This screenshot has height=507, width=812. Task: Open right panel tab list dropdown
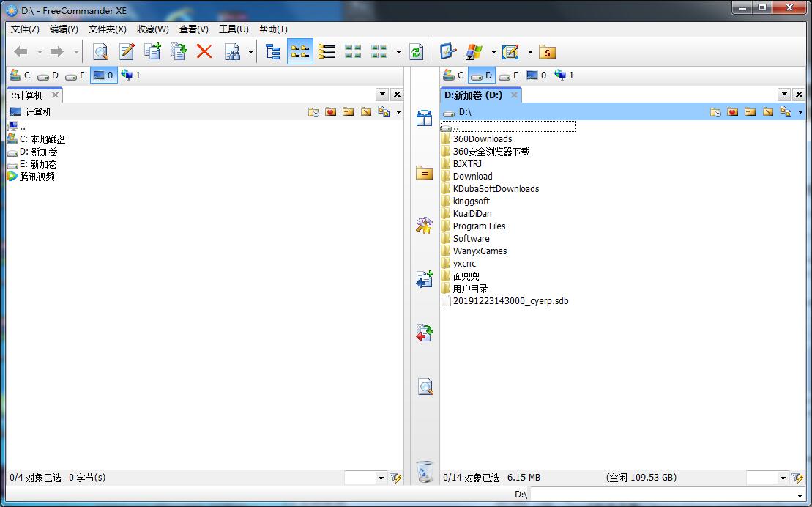[x=784, y=95]
